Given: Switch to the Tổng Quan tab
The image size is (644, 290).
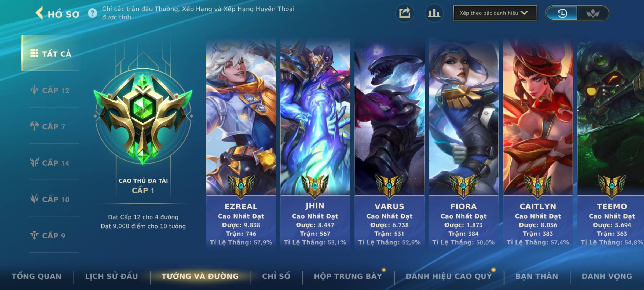Looking at the screenshot, I should [x=36, y=276].
